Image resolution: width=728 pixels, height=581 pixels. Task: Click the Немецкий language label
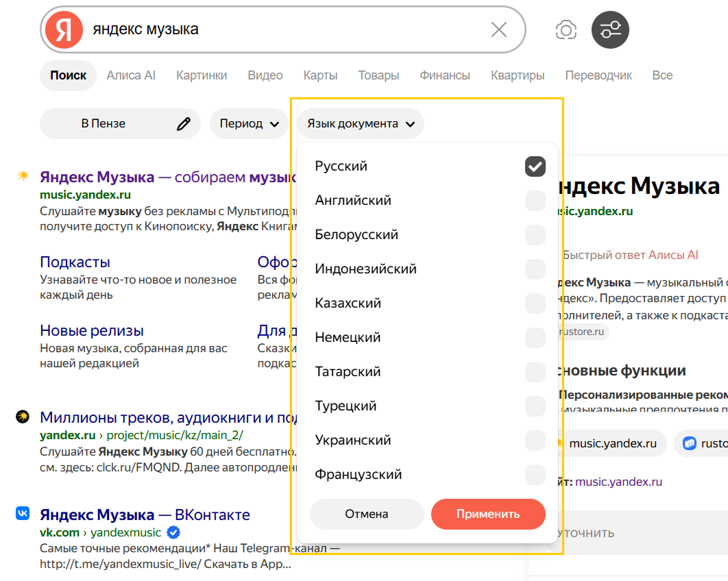point(348,337)
